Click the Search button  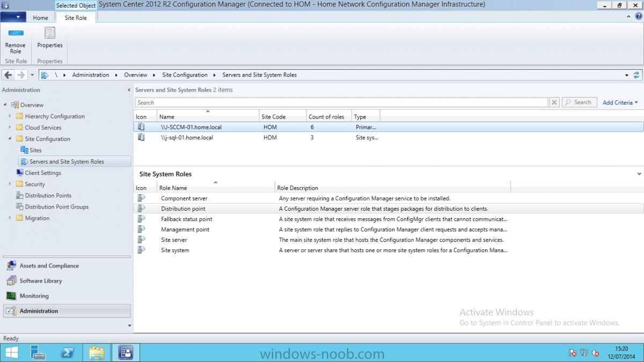(579, 102)
